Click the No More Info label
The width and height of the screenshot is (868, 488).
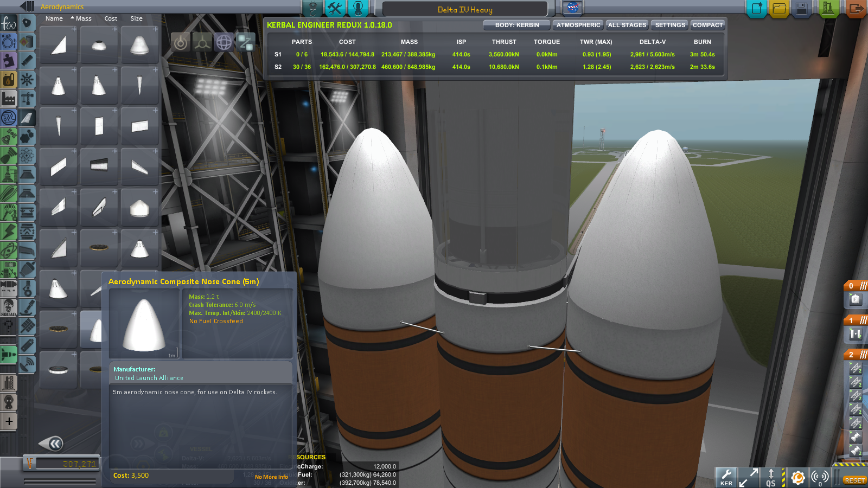(271, 477)
